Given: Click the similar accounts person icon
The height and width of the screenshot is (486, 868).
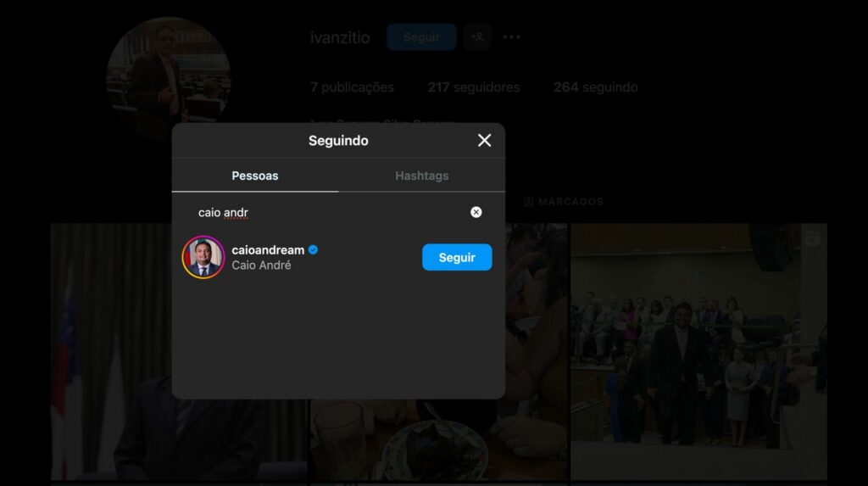Looking at the screenshot, I should click(478, 37).
